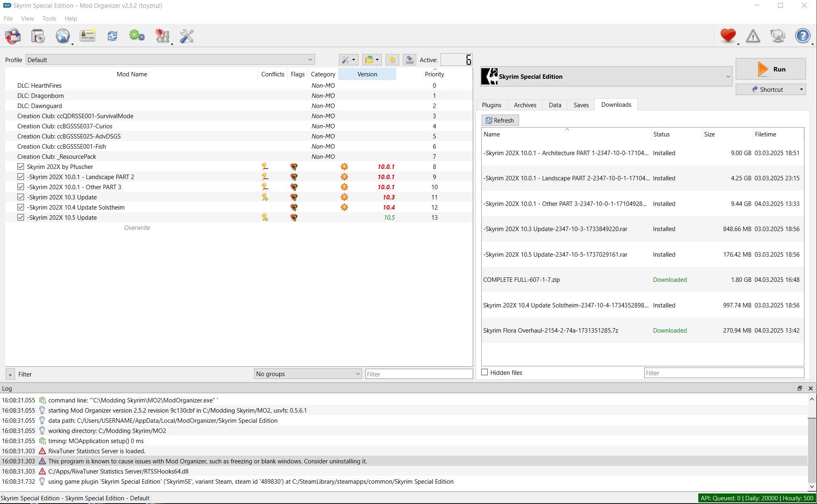
Task: Open the Nexus globe icon
Action: pyautogui.click(x=63, y=36)
